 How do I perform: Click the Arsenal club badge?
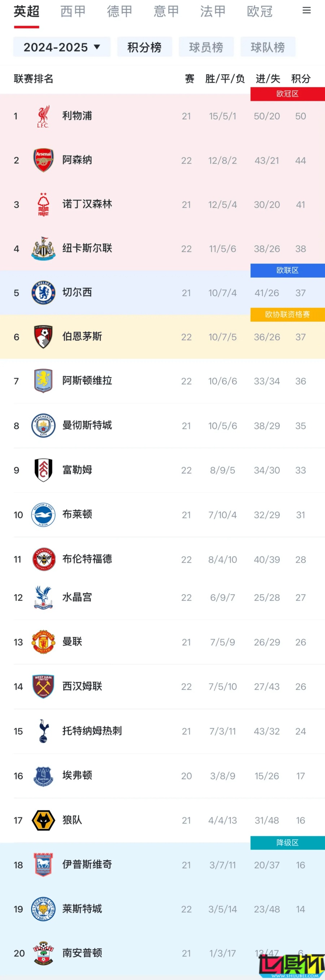coord(43,160)
